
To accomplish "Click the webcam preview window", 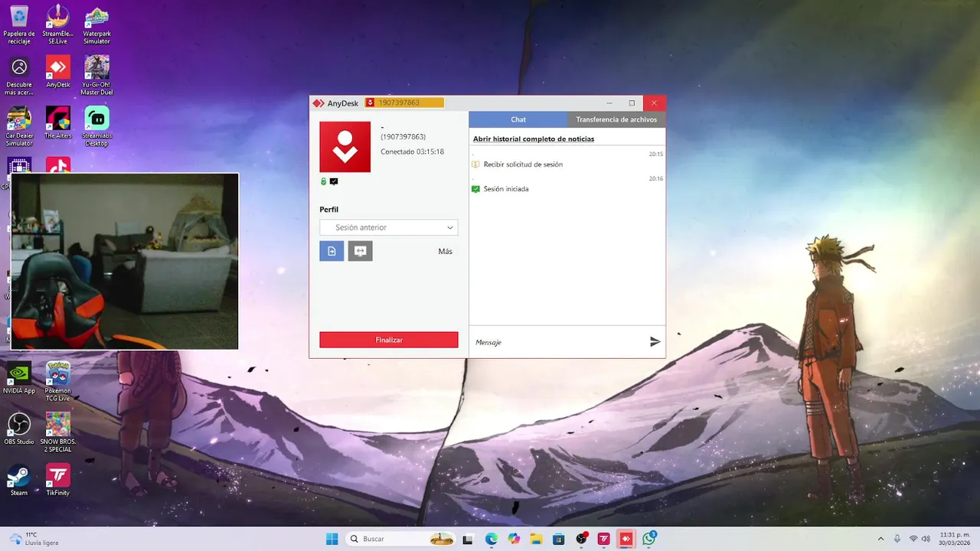I will point(125,261).
